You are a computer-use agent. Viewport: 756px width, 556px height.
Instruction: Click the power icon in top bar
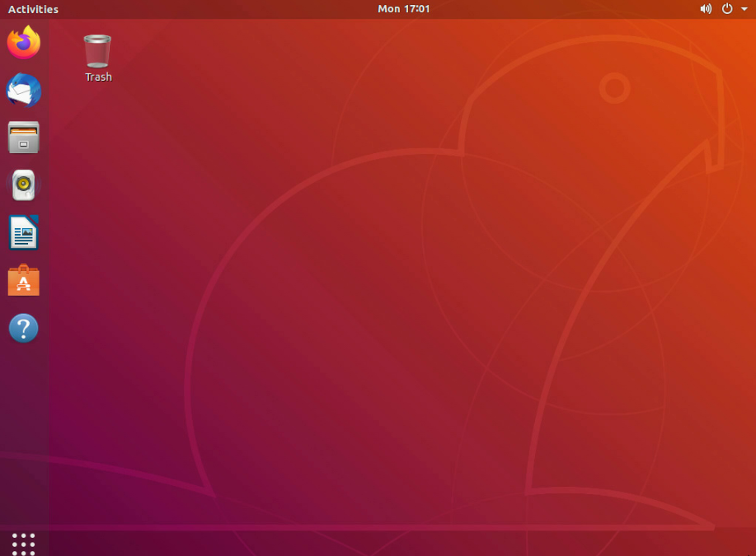[727, 9]
